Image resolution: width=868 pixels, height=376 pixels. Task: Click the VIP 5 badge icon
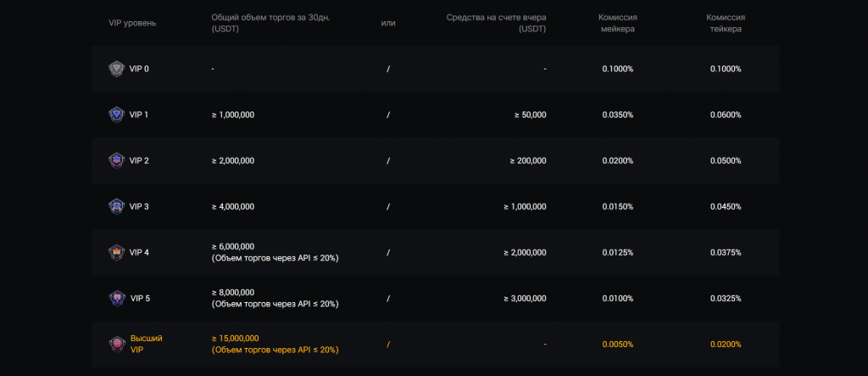pyautogui.click(x=116, y=298)
